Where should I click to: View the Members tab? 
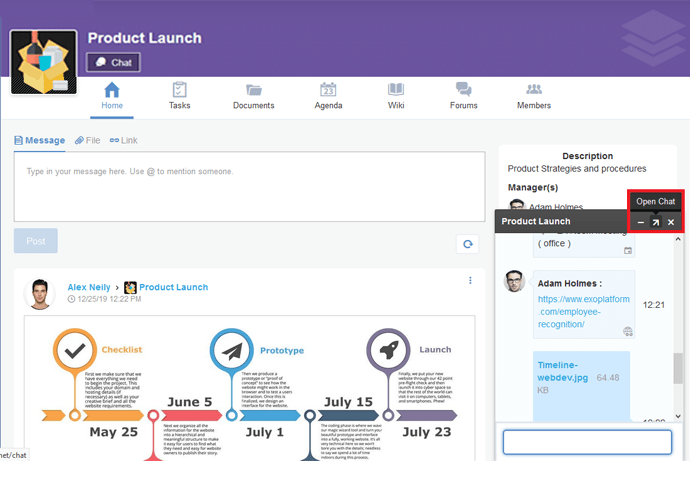click(x=534, y=96)
